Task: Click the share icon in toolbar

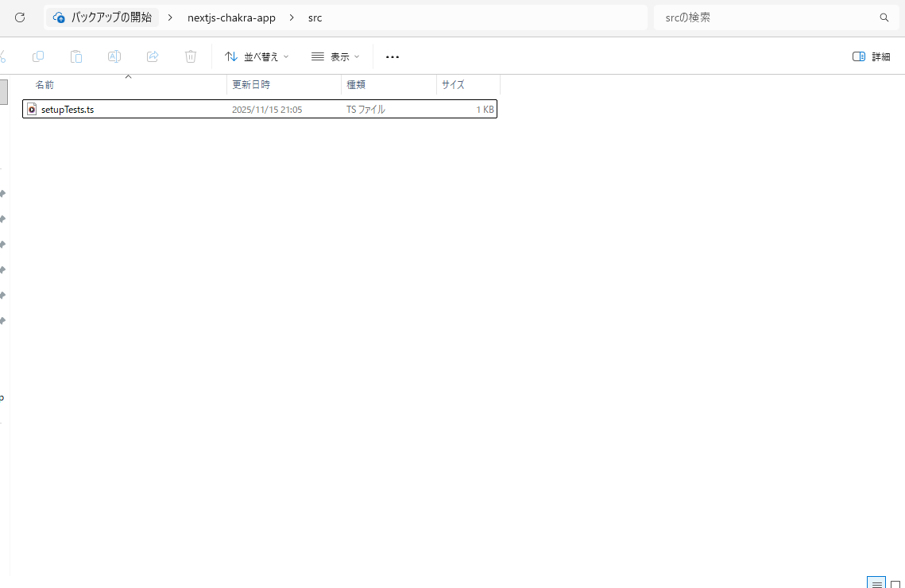Action: [153, 56]
